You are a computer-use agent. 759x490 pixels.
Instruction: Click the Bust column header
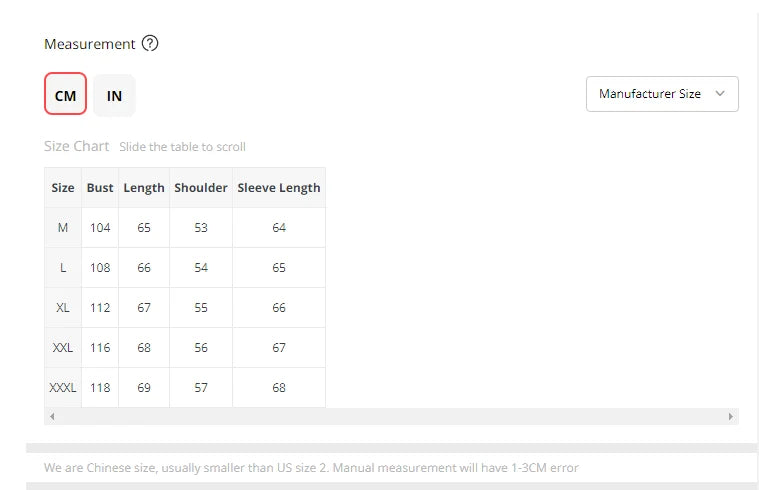click(x=100, y=188)
